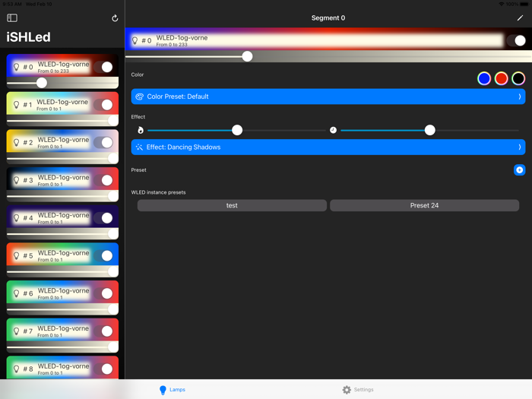Click bulb icon on sidebar lamp #7
The height and width of the screenshot is (399, 532).
(16, 331)
